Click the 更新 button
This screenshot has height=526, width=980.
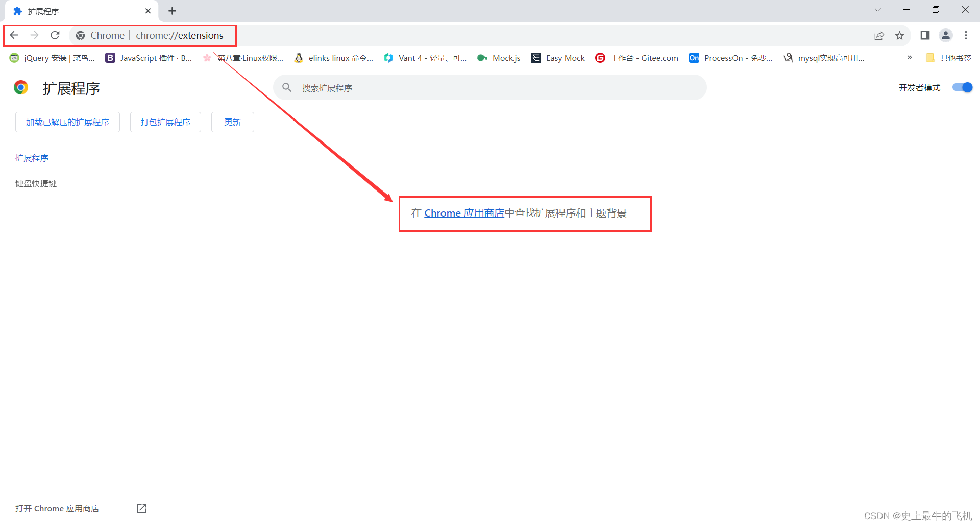(233, 122)
